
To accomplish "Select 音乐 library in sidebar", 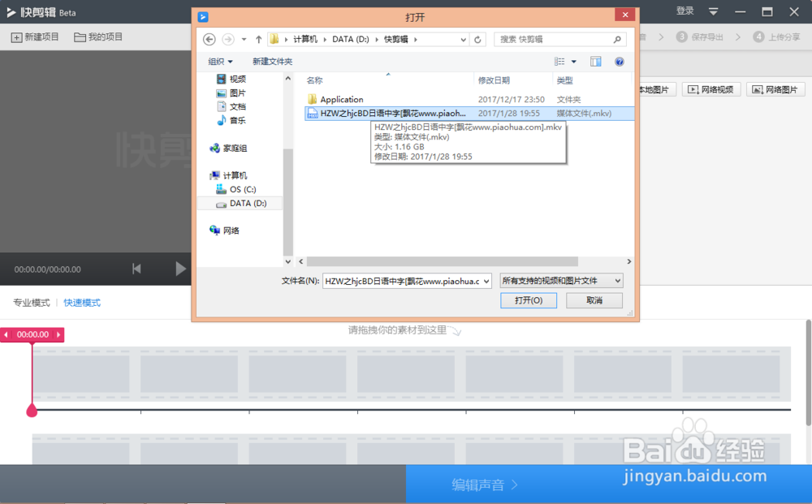I will click(x=231, y=120).
